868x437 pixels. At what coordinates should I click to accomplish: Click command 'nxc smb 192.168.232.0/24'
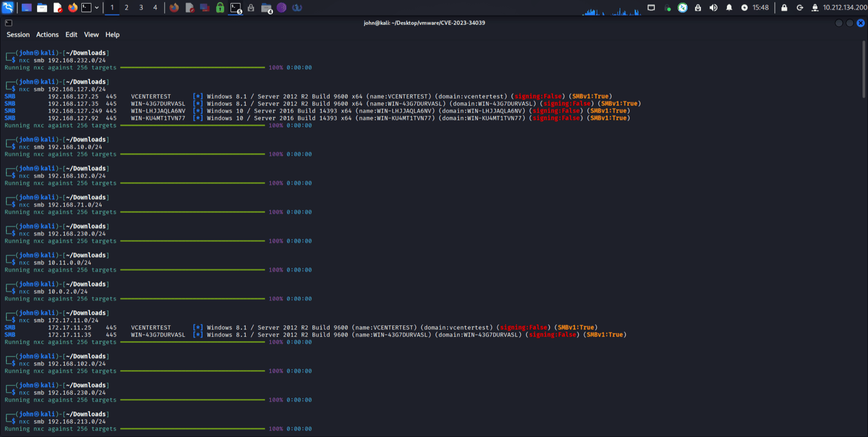(x=62, y=61)
